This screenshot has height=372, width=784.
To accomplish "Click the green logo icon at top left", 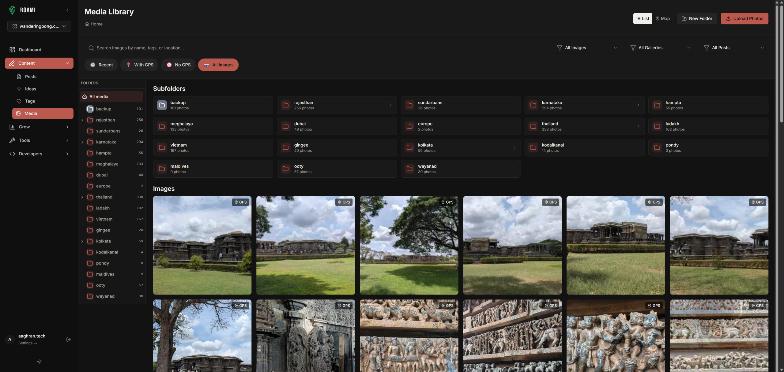I will [12, 10].
